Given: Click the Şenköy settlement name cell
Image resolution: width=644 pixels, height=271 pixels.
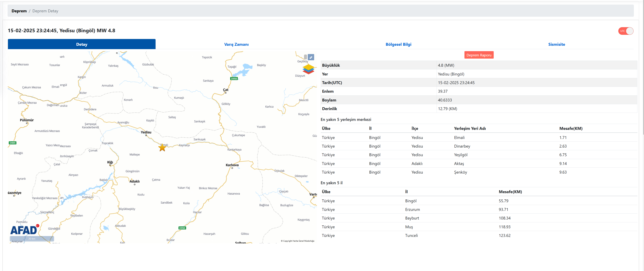Looking at the screenshot, I should (x=460, y=172).
